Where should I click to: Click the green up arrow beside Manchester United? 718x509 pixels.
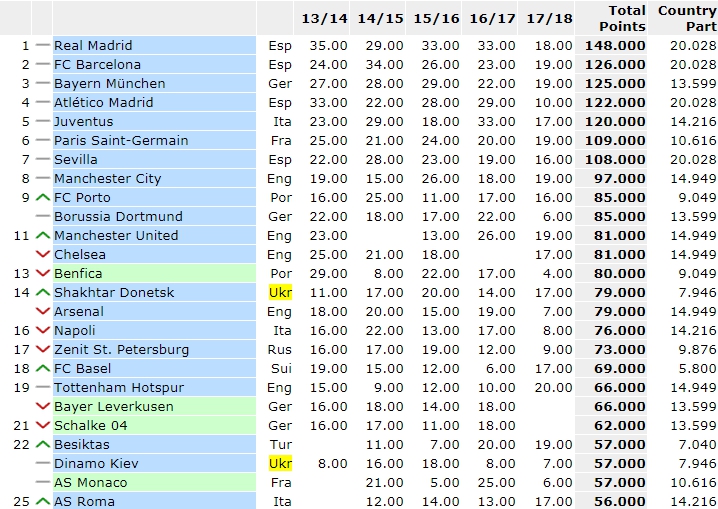pyautogui.click(x=42, y=236)
